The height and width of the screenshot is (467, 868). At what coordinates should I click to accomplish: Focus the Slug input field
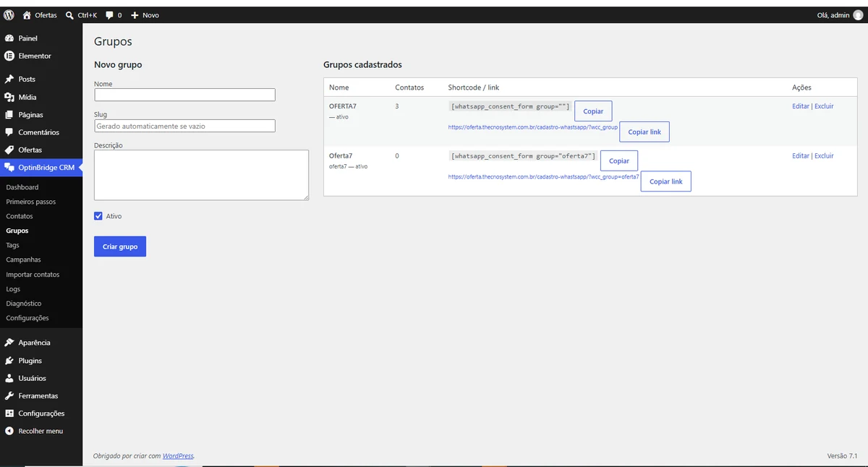184,126
